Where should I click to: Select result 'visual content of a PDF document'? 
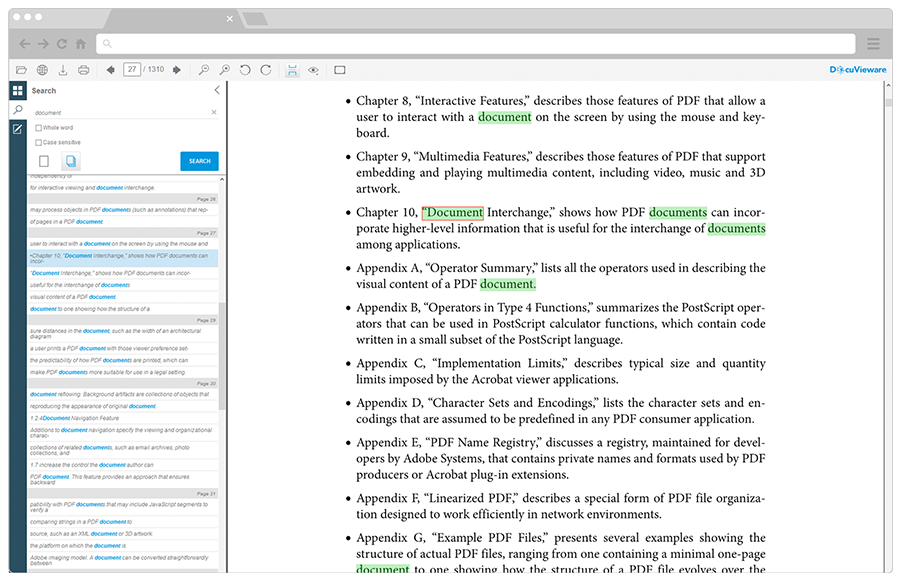(123, 297)
